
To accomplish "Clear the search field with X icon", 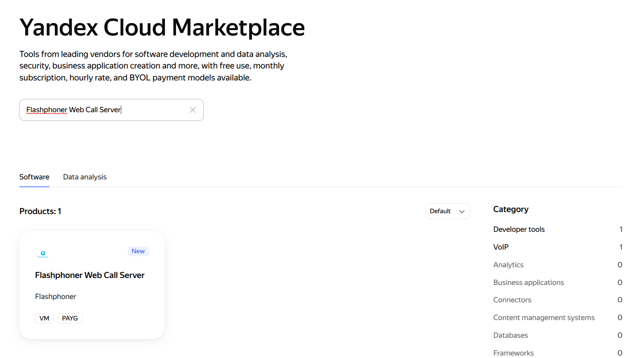I will pos(193,110).
